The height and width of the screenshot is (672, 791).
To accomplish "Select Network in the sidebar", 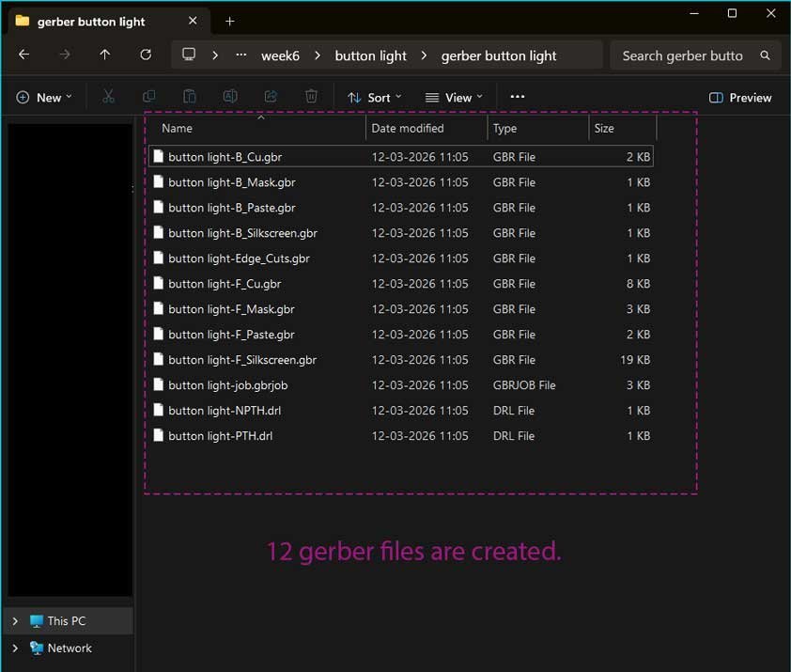I will [69, 648].
